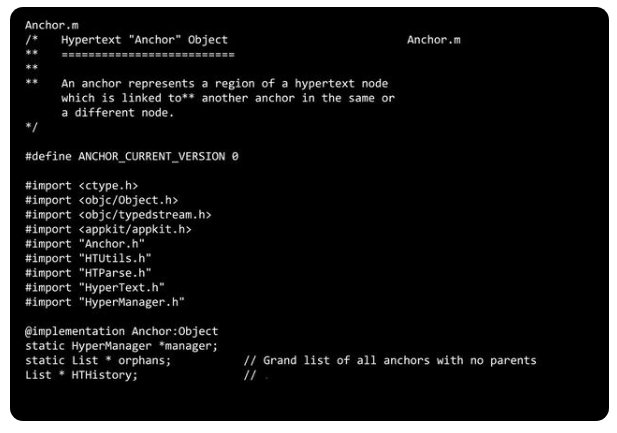Click the appkit/appkit.h import line
The height and width of the screenshot is (433, 617).
pyautogui.click(x=108, y=229)
